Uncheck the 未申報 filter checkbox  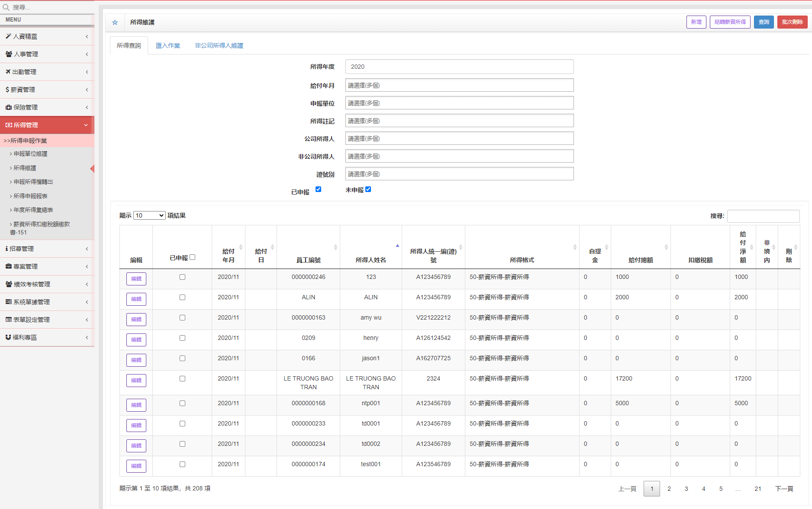click(x=368, y=189)
